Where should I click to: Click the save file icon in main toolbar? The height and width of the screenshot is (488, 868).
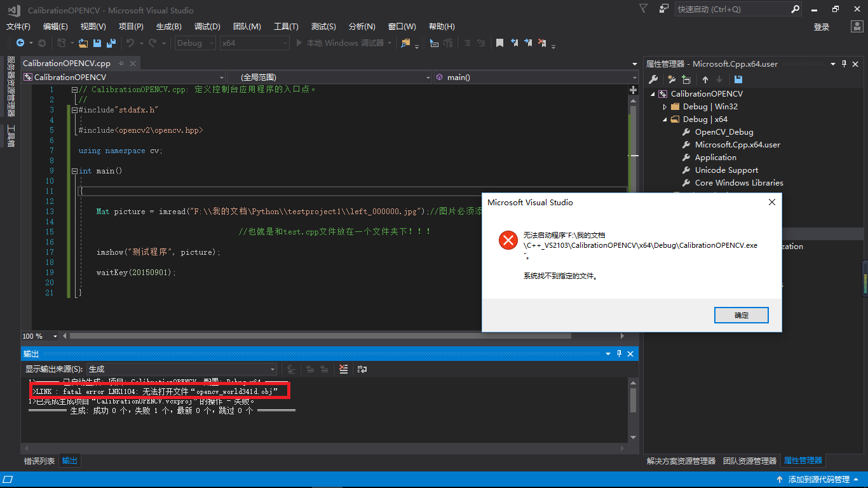click(97, 43)
